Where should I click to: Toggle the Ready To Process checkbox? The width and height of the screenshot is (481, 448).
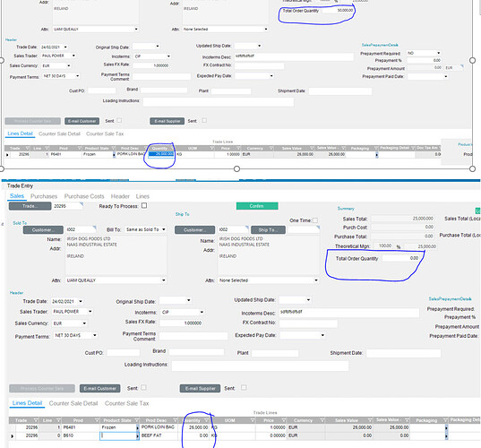(x=144, y=206)
